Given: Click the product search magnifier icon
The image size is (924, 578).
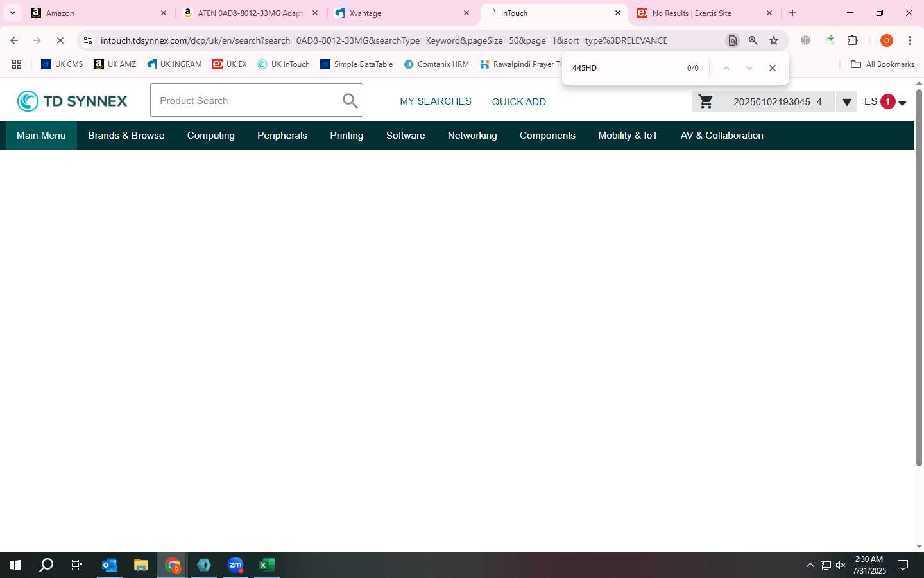Looking at the screenshot, I should point(350,101).
